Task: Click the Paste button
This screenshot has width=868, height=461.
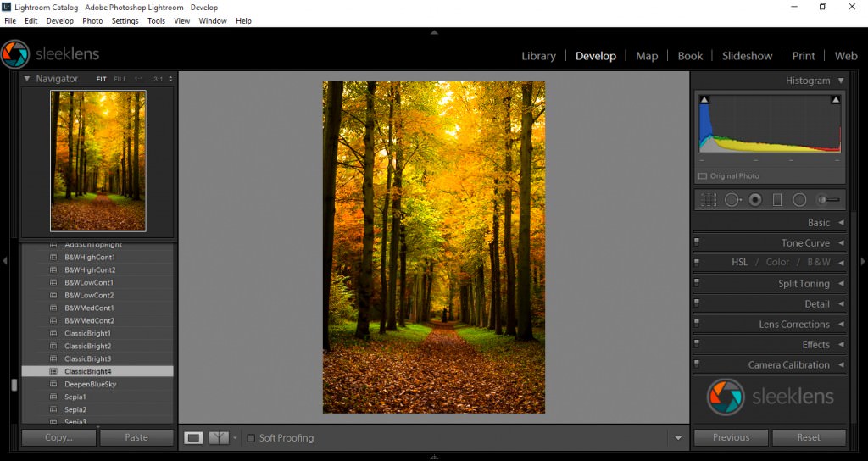Action: (136, 437)
